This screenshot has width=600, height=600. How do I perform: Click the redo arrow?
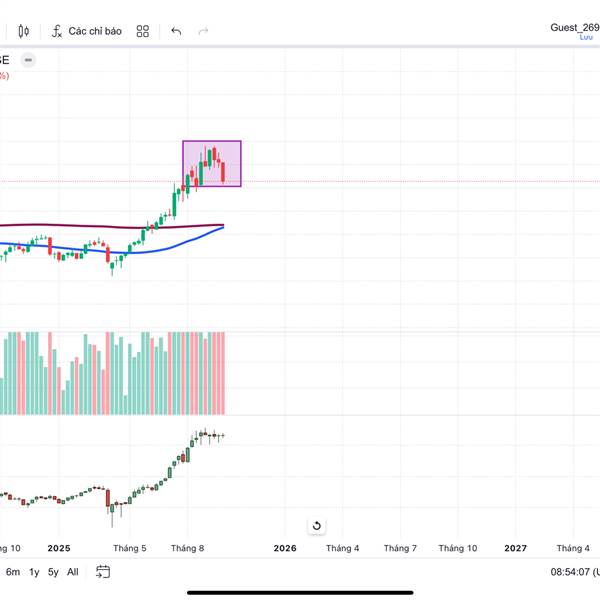pos(204,31)
